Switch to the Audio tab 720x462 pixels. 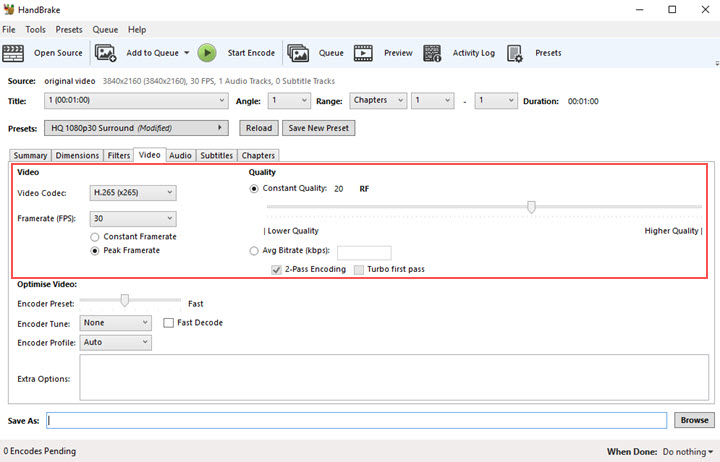click(x=180, y=156)
